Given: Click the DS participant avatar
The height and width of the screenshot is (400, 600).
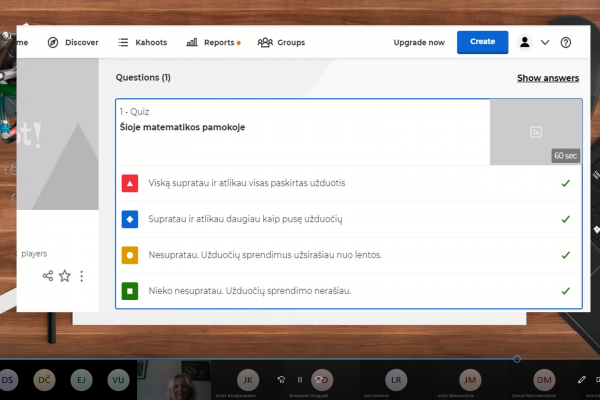Looking at the screenshot, I should click(x=7, y=380).
